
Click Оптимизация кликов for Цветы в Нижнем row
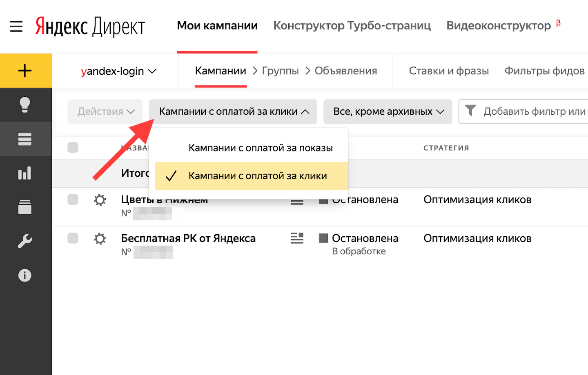click(x=477, y=200)
